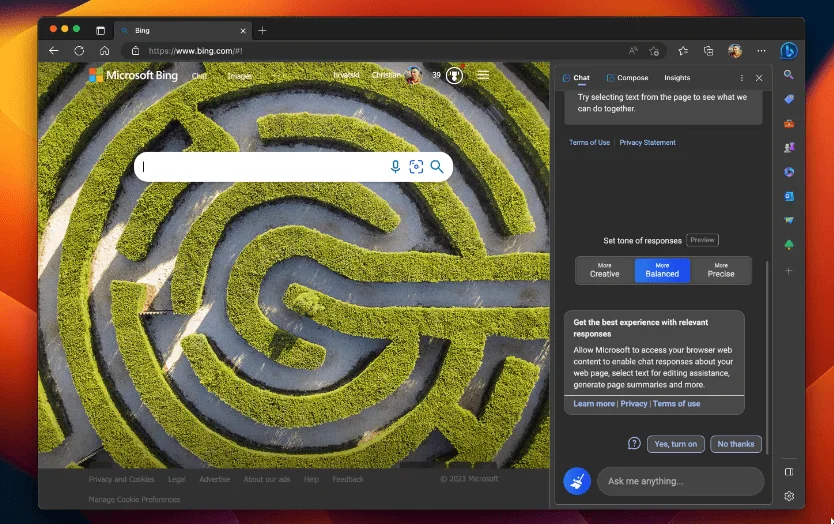Search by voice using microphone
The height and width of the screenshot is (524, 834).
[x=395, y=167]
